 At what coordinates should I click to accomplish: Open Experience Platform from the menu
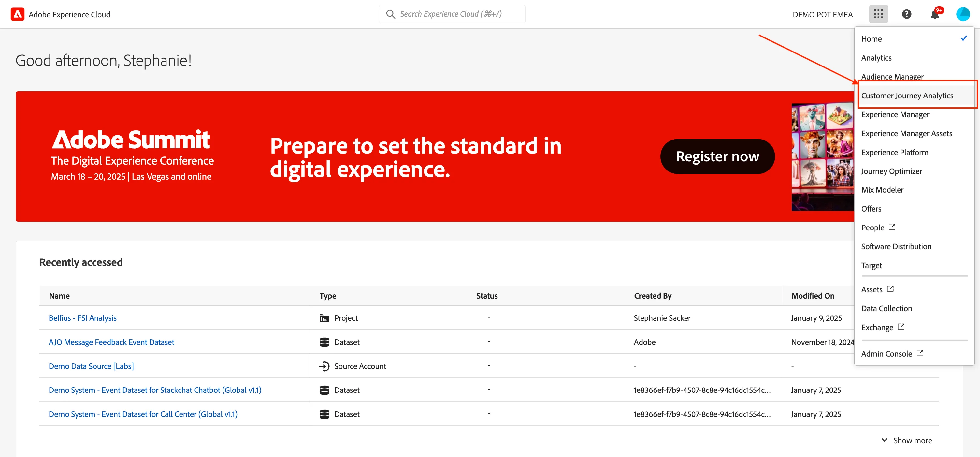coord(914,152)
